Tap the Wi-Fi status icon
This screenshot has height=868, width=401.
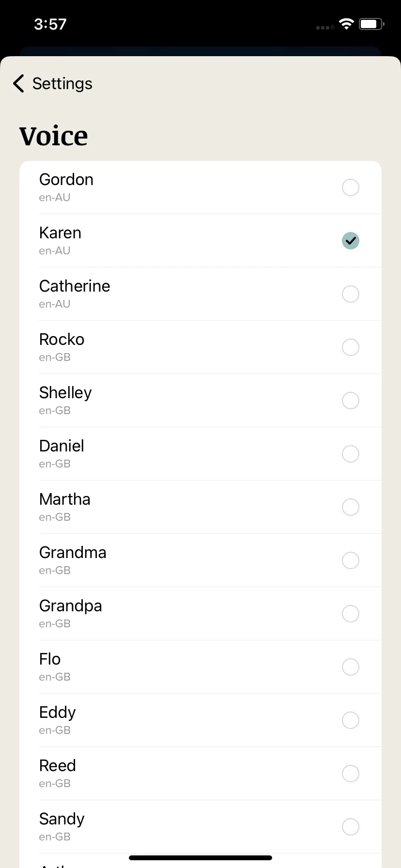(x=346, y=24)
